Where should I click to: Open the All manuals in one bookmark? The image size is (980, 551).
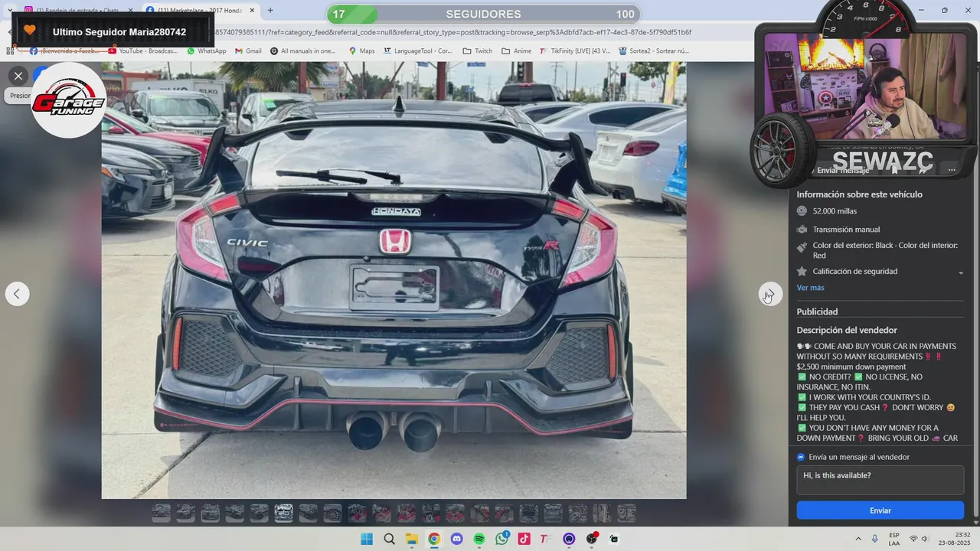click(x=302, y=51)
